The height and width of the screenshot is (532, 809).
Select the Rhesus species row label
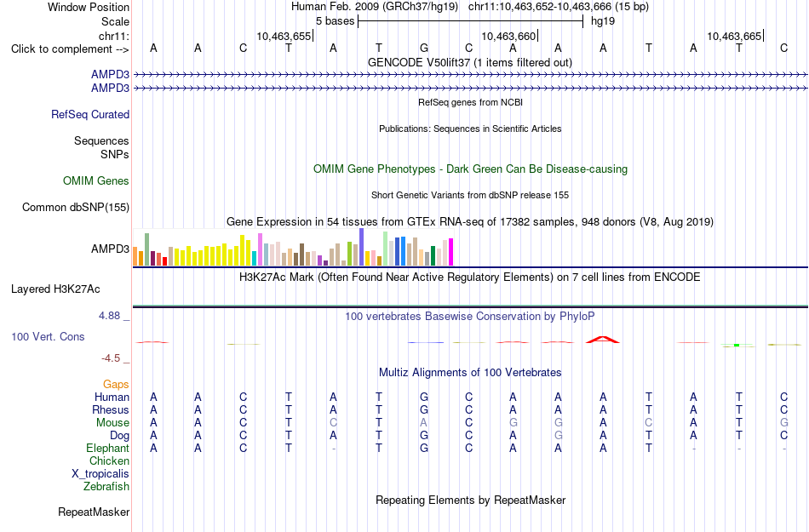coord(111,409)
